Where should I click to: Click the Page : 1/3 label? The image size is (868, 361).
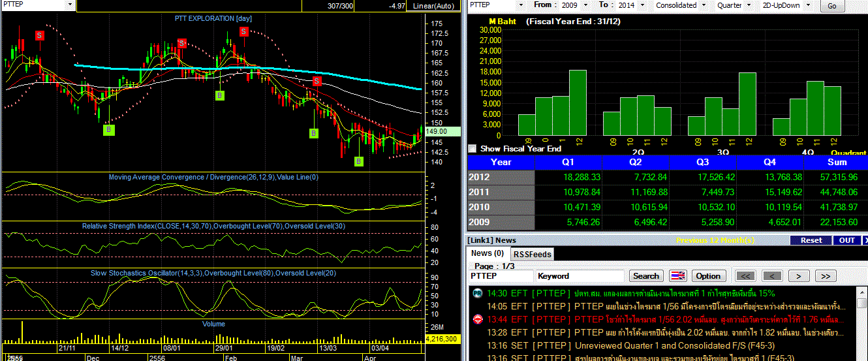[x=495, y=266]
